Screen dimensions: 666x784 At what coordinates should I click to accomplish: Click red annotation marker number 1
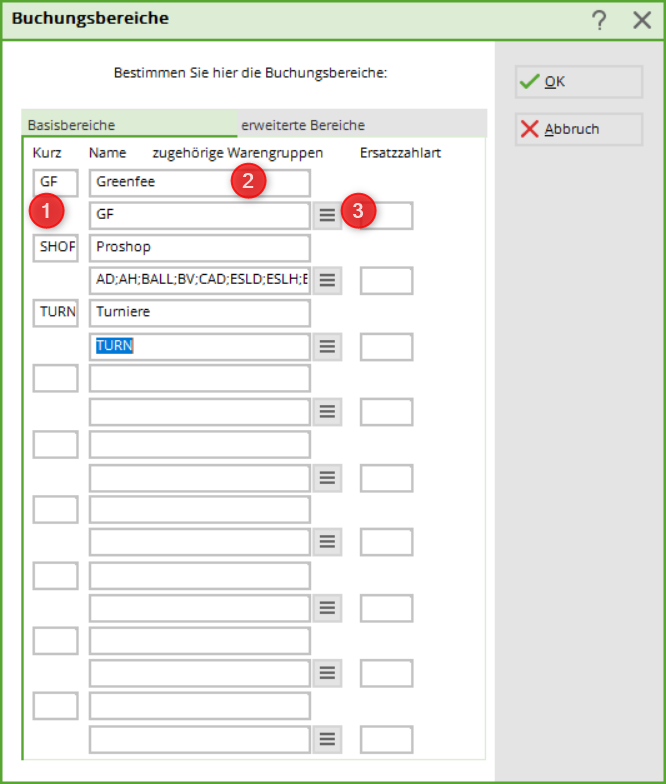pyautogui.click(x=46, y=211)
